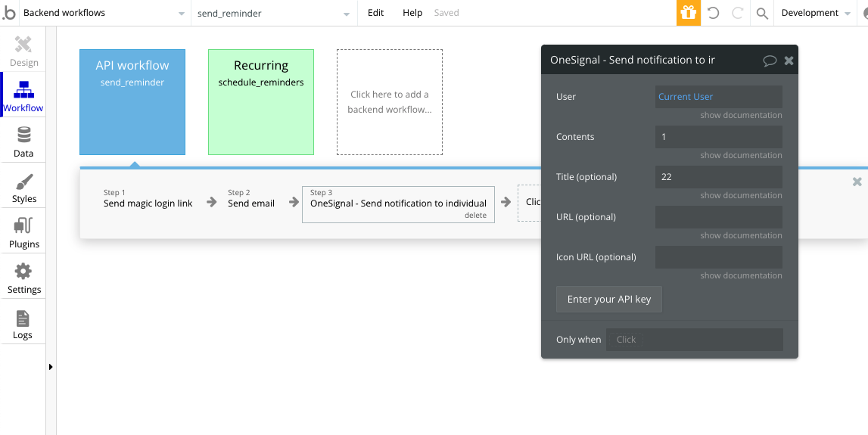868x435 pixels.
Task: Click the Current User expression field
Action: pyautogui.click(x=718, y=97)
